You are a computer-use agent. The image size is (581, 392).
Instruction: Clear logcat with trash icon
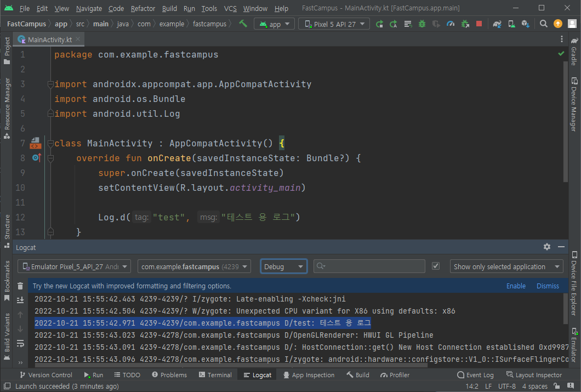coord(20,286)
